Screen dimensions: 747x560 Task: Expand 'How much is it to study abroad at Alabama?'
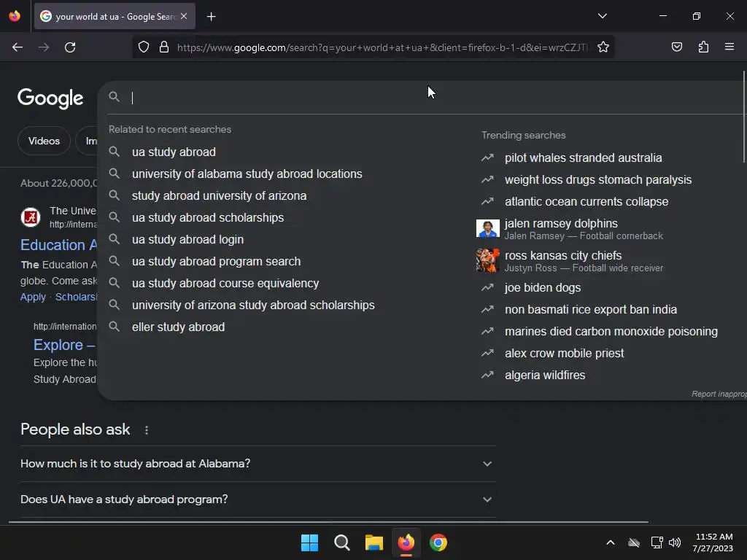258,464
